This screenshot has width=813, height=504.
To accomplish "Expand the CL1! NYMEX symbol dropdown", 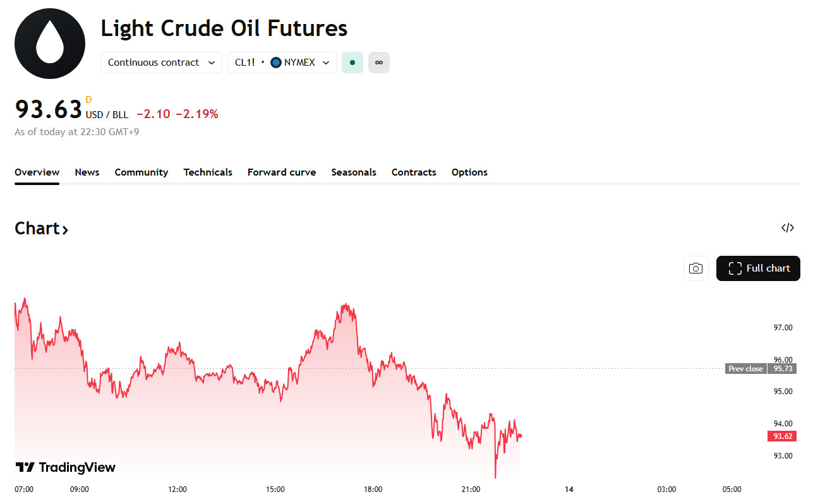I will tap(282, 63).
